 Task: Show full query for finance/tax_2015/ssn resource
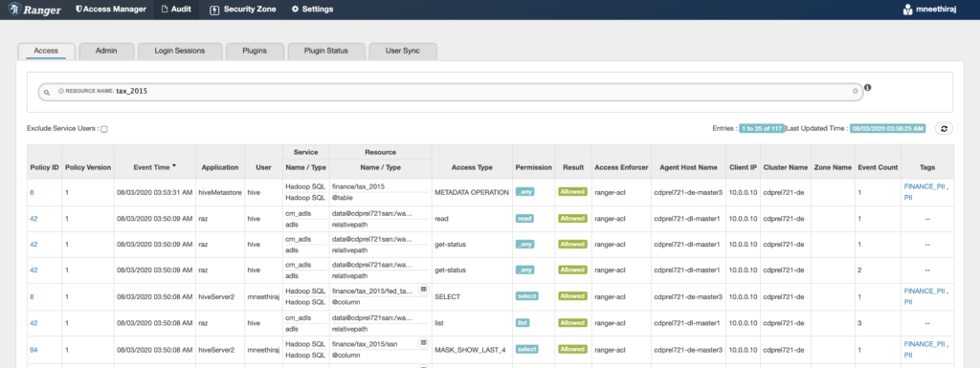423,342
